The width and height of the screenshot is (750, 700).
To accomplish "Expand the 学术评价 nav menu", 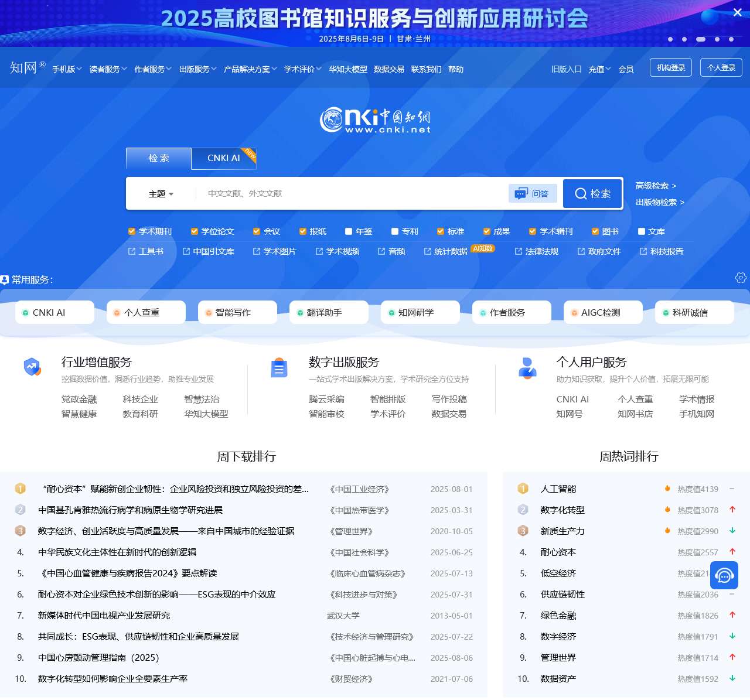I will 303,69.
